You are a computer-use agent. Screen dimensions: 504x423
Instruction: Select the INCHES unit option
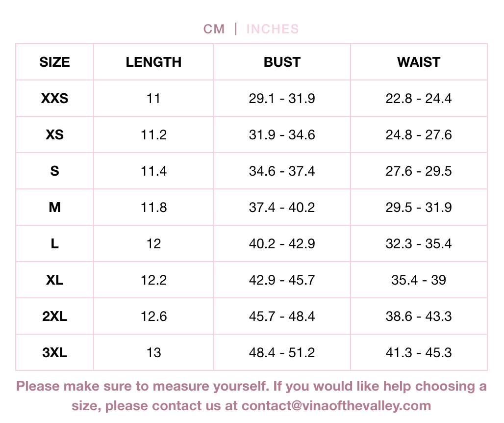pos(272,29)
